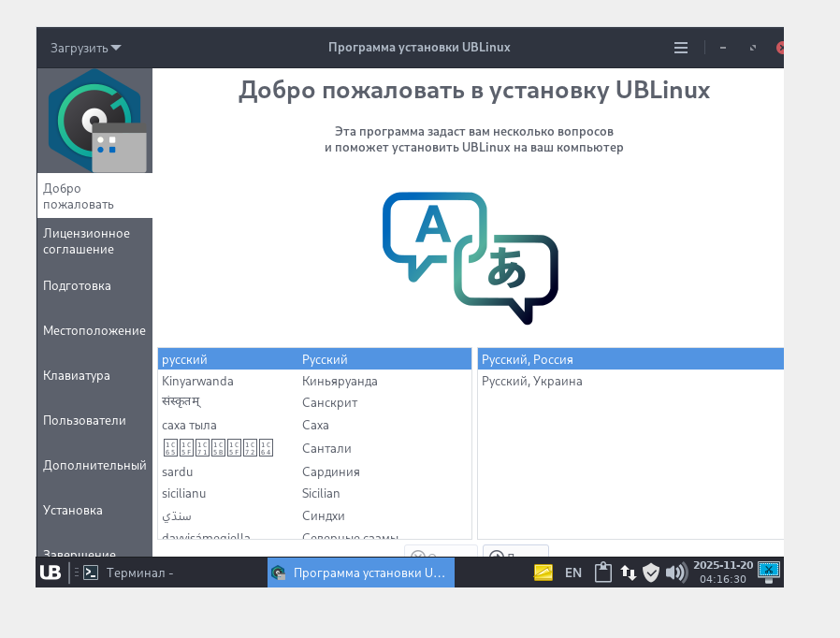Screen dimensions: 840x638
Task: Click the terminal icon in taskbar
Action: coord(91,573)
